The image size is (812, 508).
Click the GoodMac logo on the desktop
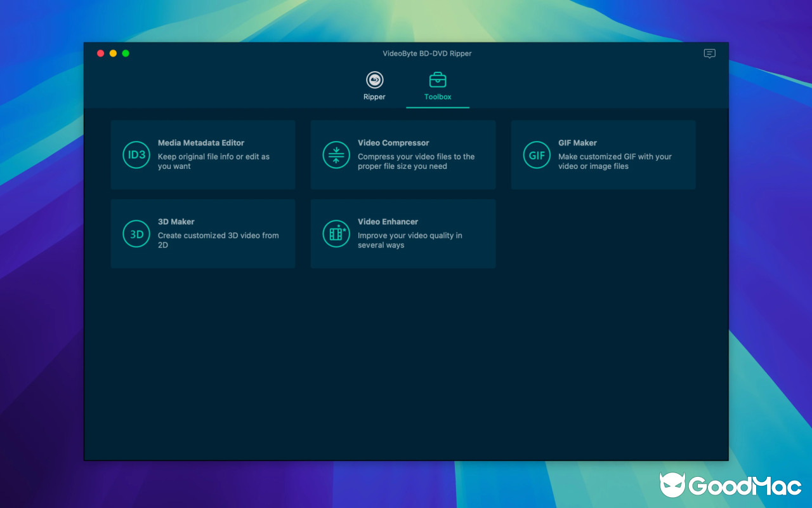coord(728,485)
